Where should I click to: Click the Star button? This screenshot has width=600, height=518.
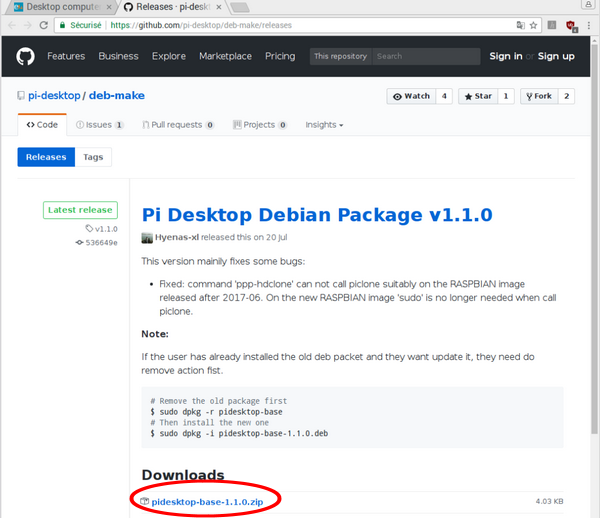coord(478,96)
